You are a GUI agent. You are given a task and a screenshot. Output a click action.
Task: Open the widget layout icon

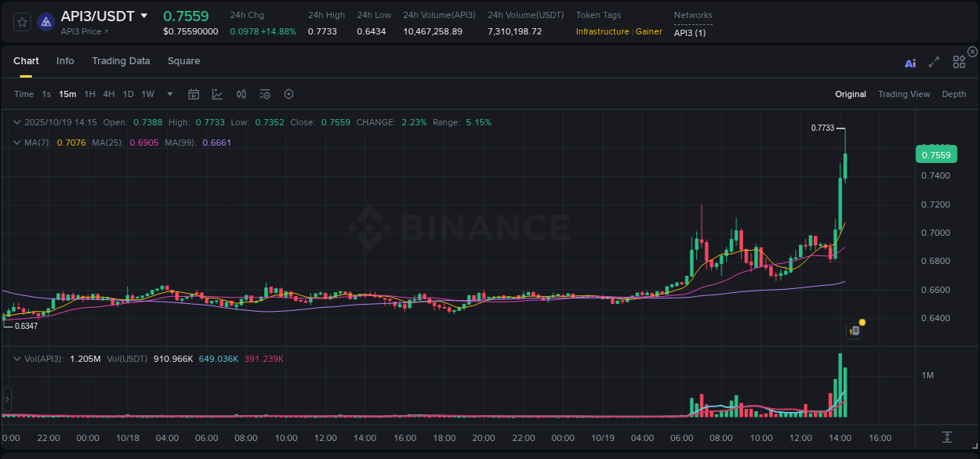(958, 61)
